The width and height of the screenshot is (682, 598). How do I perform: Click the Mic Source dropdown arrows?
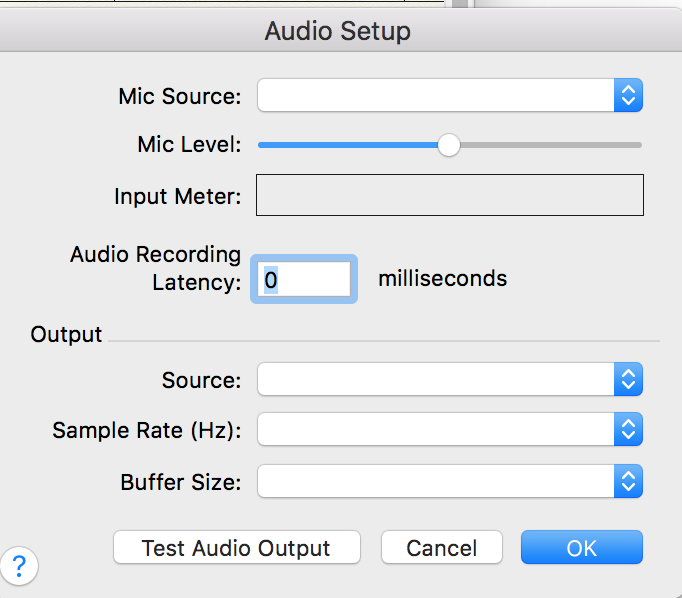point(628,96)
